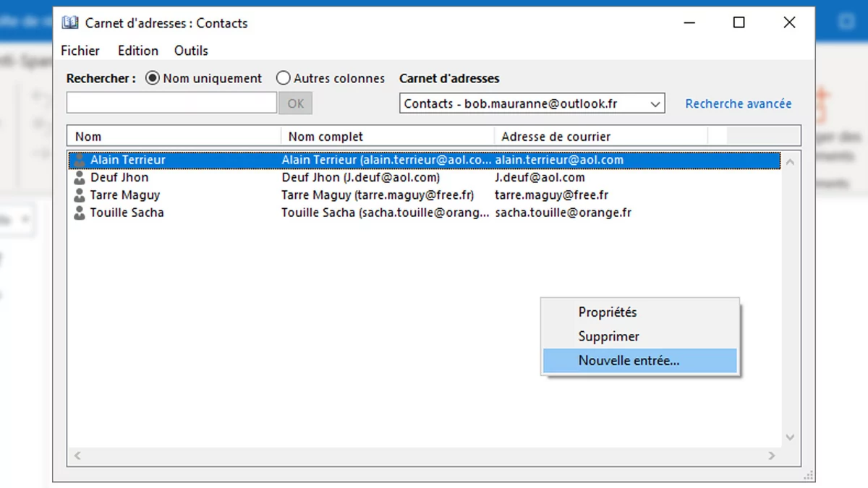Select the 'Nom uniquement' radio button
Image resolution: width=868 pixels, height=488 pixels.
tap(153, 78)
